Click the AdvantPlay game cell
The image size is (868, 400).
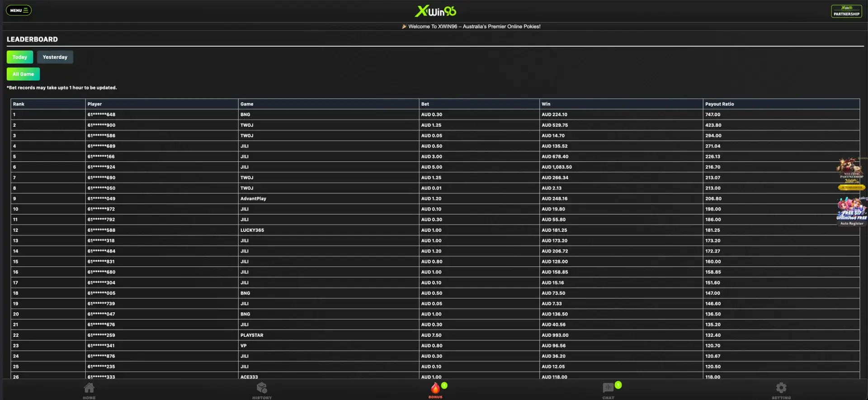point(329,198)
